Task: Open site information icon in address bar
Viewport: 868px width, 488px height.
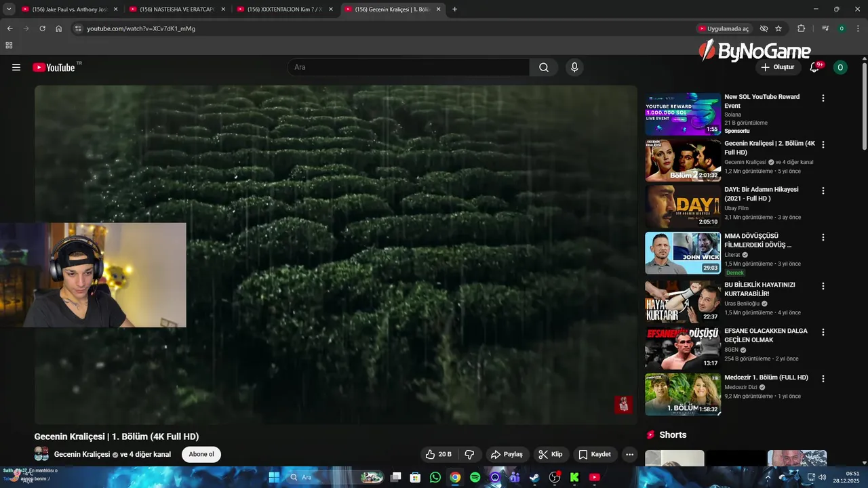Action: coord(78,28)
